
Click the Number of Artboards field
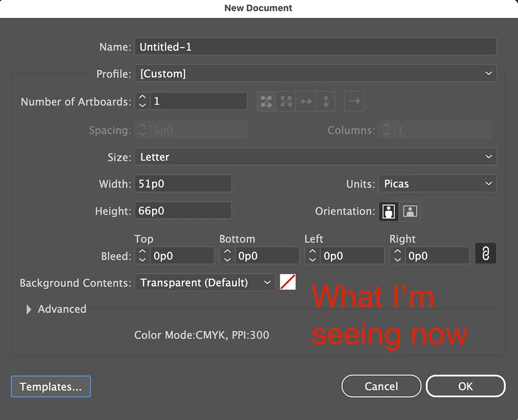point(199,101)
